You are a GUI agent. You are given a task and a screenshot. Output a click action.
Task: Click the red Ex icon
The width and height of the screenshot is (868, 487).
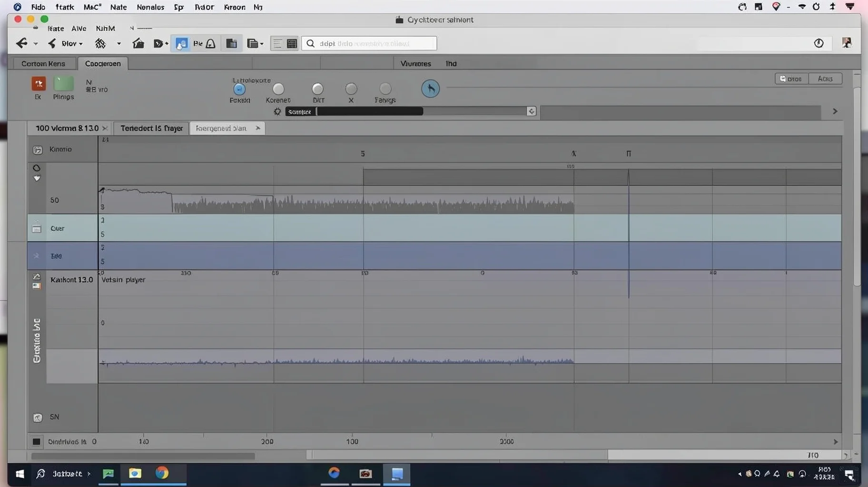coord(39,84)
